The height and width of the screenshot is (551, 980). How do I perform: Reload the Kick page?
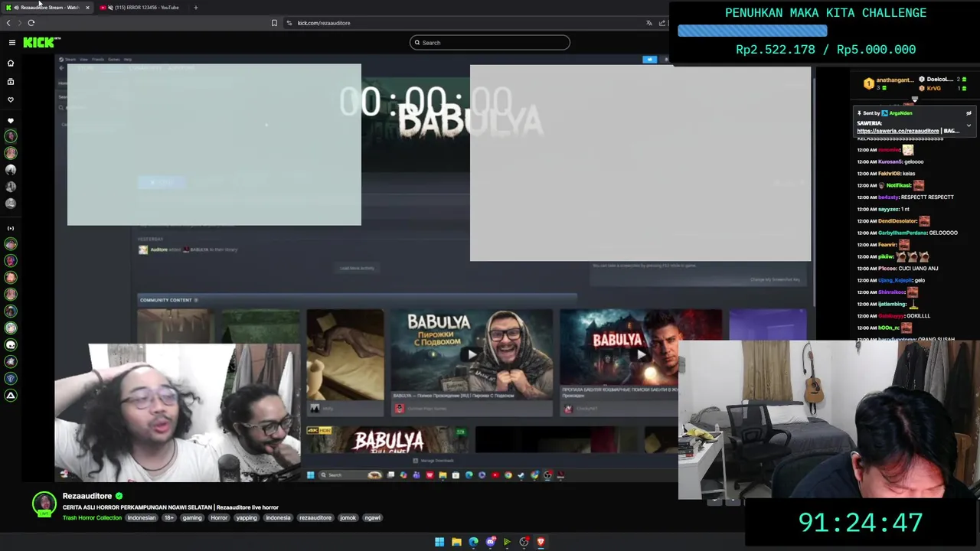pos(31,23)
